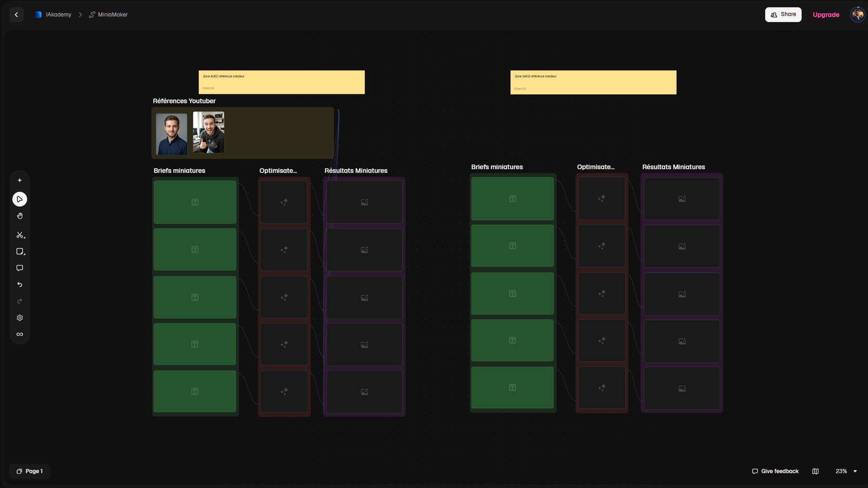
Task: Select the first Youtuber reference portrait
Action: click(x=171, y=134)
